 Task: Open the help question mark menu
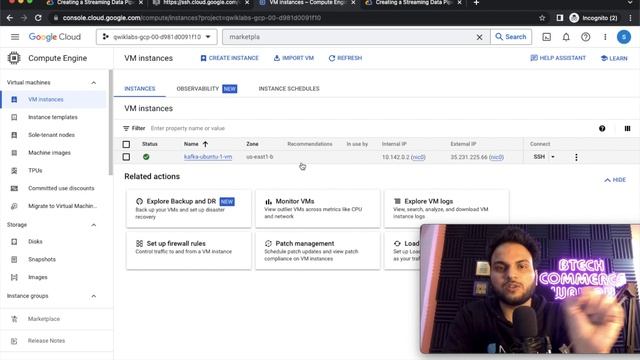585,37
